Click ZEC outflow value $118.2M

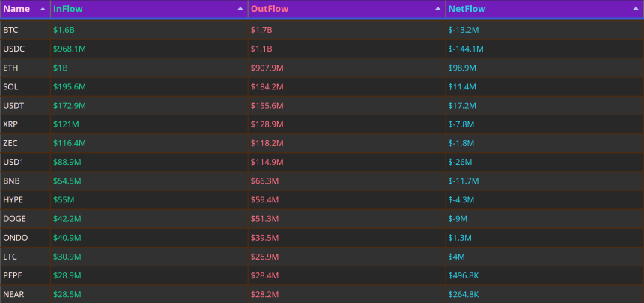[x=267, y=143]
